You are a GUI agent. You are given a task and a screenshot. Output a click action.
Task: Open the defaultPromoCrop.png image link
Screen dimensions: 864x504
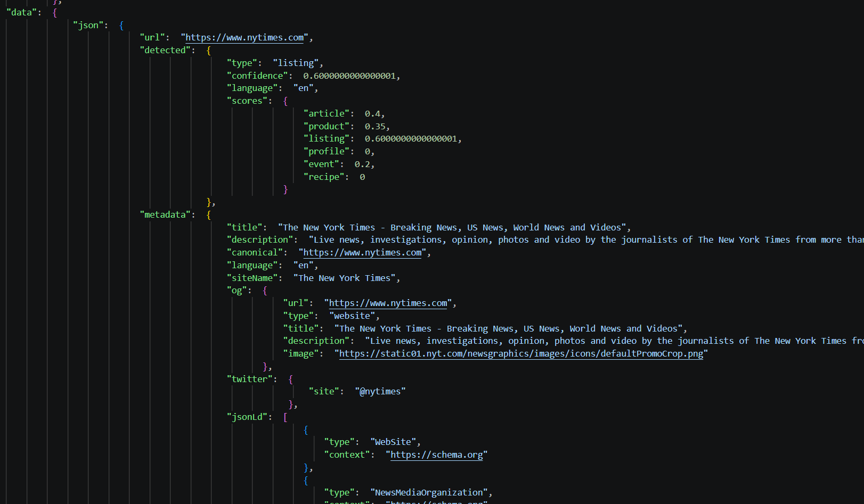(x=521, y=354)
